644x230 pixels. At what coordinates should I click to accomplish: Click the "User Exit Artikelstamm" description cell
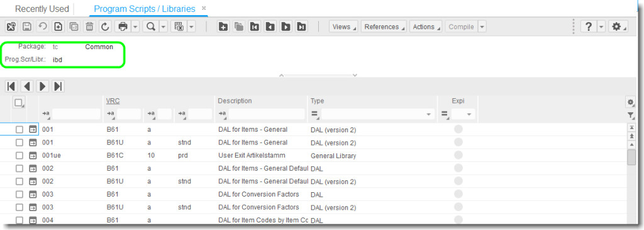[x=252, y=156]
